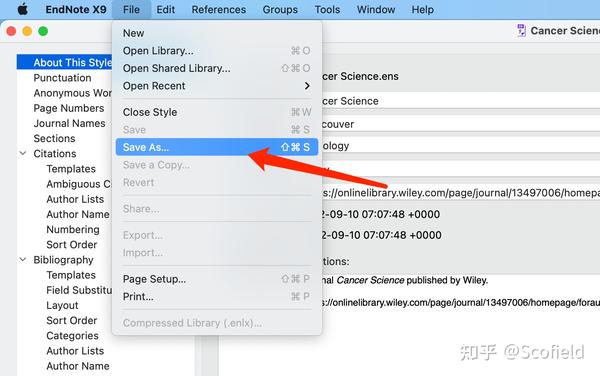Screen dimensions: 600x376
Task: Open the EndNote X9 application menu
Action: click(x=76, y=10)
